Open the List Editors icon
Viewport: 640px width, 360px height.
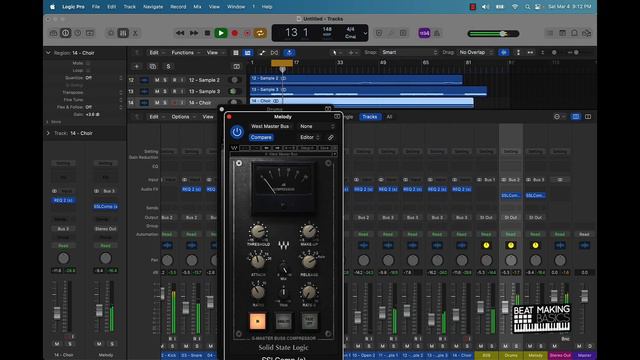pos(550,33)
